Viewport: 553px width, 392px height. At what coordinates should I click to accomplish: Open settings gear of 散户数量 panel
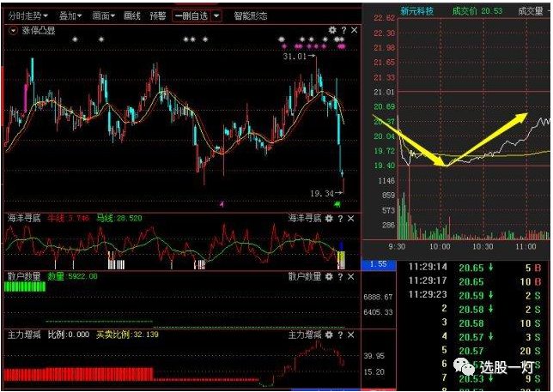click(x=329, y=277)
